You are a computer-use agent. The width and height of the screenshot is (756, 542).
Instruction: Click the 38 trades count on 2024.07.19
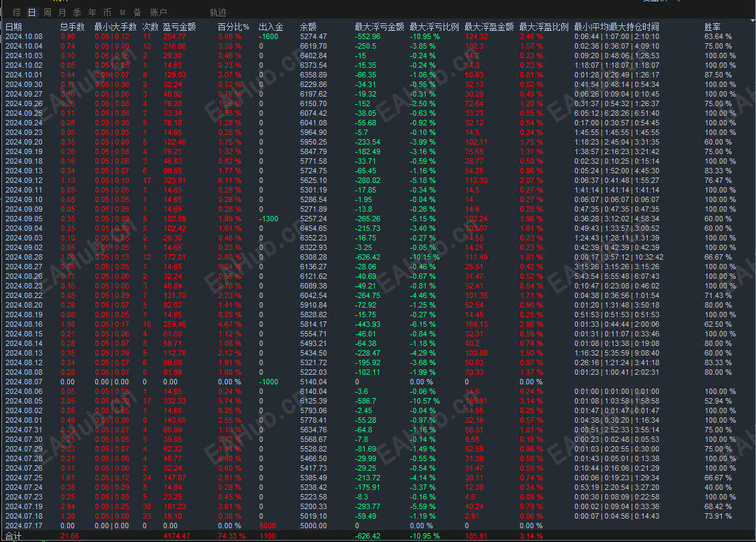tap(147, 507)
